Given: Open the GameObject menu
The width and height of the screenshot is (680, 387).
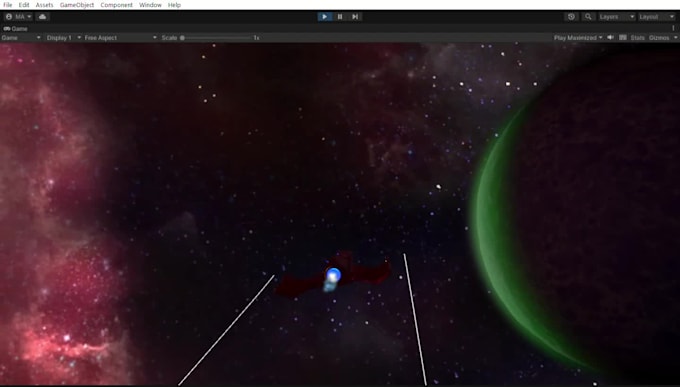Looking at the screenshot, I should click(77, 5).
